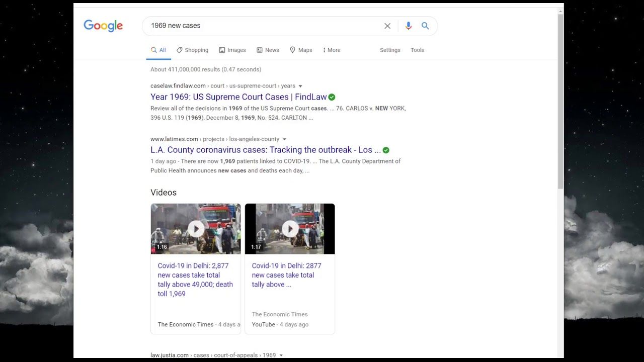Open the Maps search tab
Screen dimensions: 644x362
[x=301, y=50]
